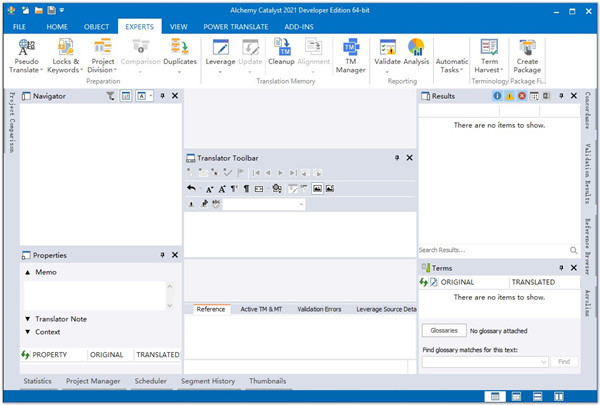Switch to Active TM & MT tab

[x=261, y=309]
